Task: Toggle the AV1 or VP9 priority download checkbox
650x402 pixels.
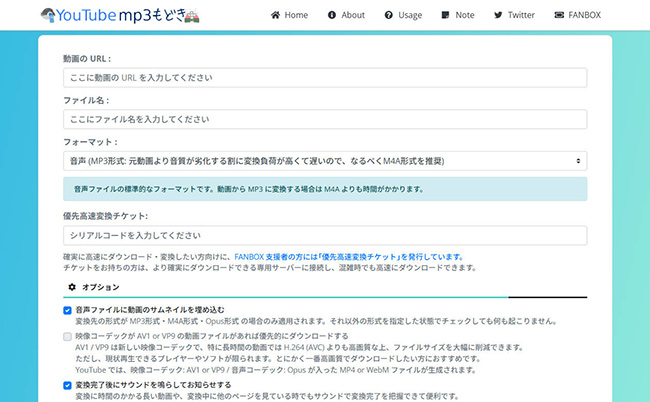Action: pos(67,337)
